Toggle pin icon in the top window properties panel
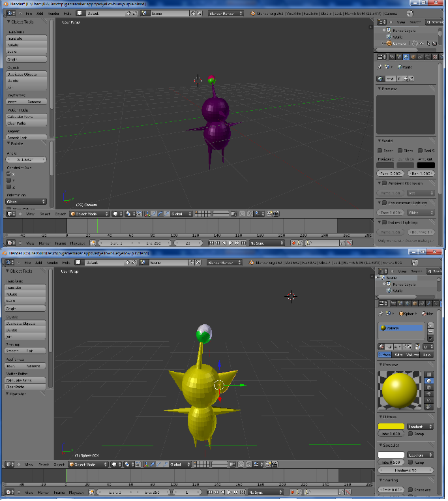This screenshot has height=501, width=448. click(x=380, y=67)
